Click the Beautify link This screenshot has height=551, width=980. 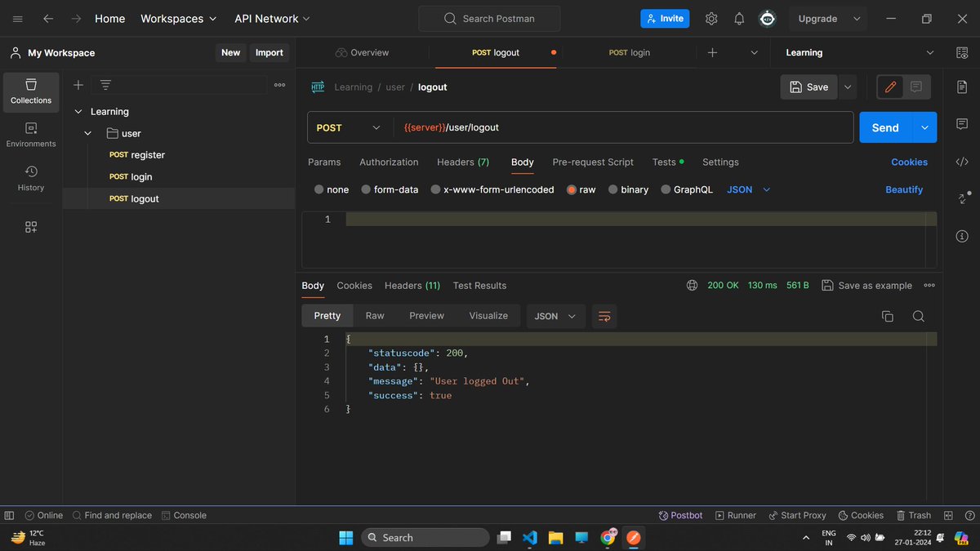point(904,189)
